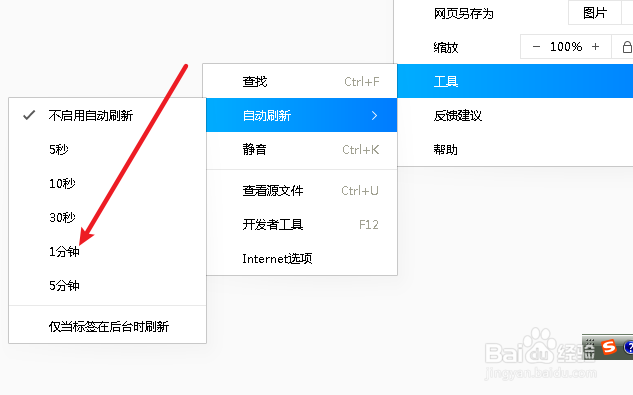Decrease zoom with the minus button

click(536, 47)
